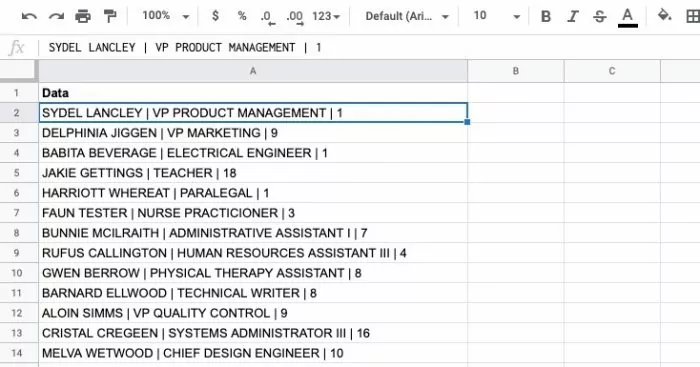Open the borders tool
This screenshot has height=367, width=700.
click(692, 17)
